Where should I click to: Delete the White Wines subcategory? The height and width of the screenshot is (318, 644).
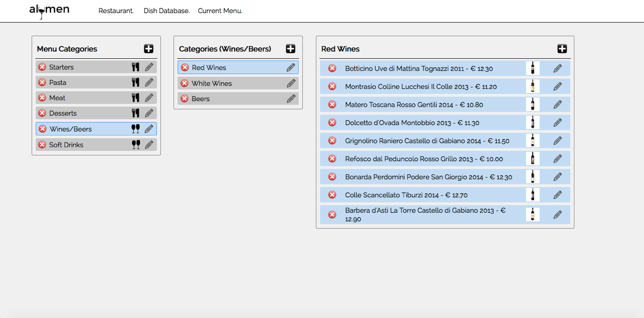point(184,83)
